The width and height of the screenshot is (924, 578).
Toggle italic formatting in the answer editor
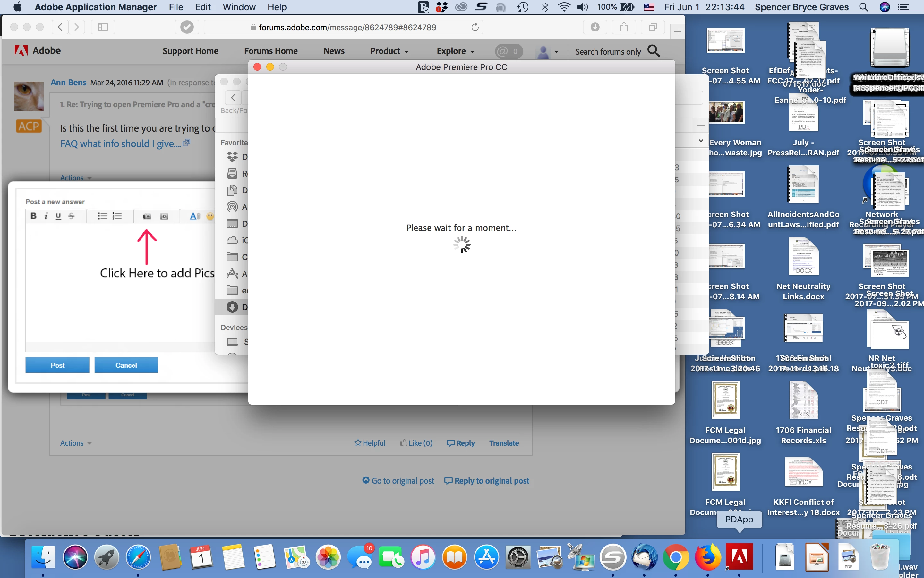click(x=46, y=216)
